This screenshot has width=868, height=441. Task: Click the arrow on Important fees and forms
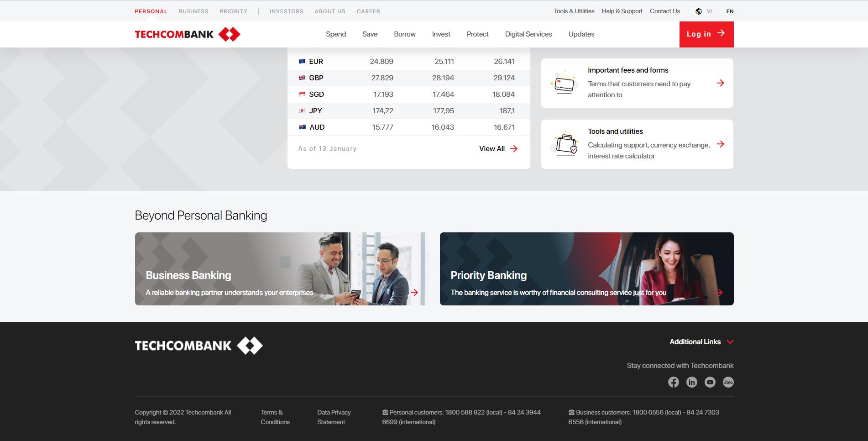(721, 83)
